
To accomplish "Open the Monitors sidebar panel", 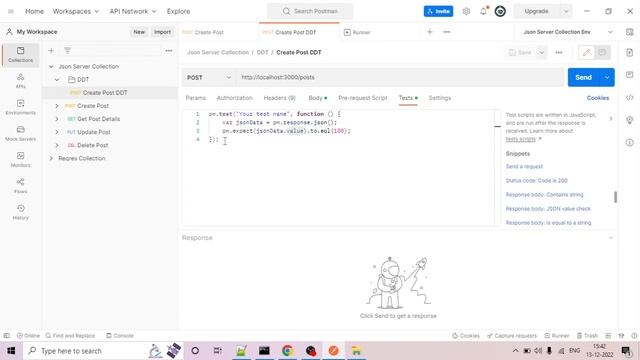I will click(x=20, y=160).
